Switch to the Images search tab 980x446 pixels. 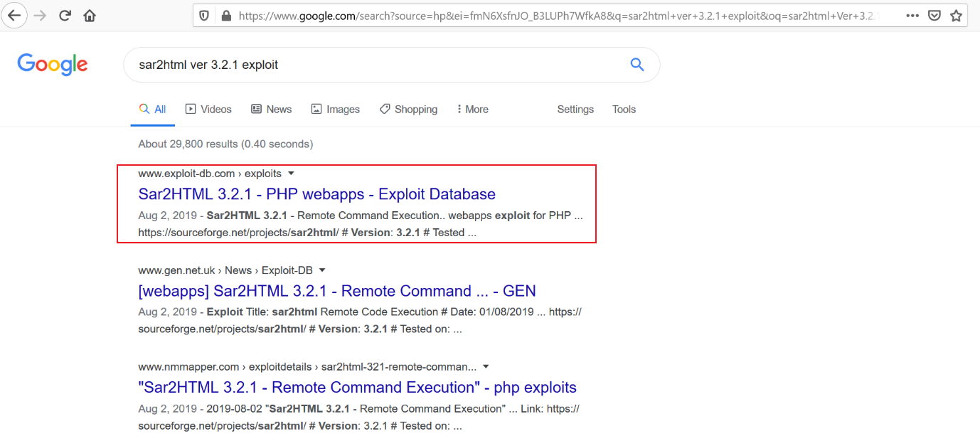coord(335,110)
